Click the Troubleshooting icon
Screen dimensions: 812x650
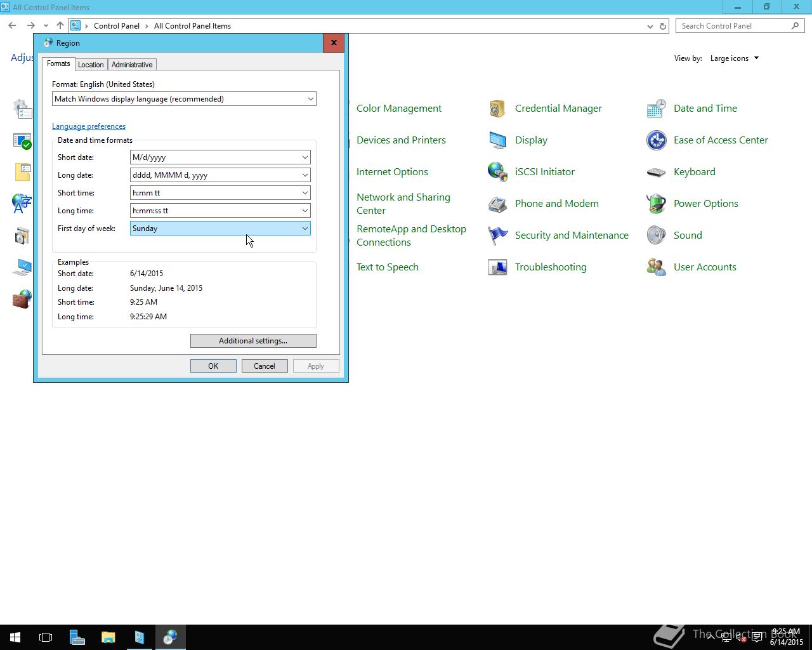click(x=497, y=267)
